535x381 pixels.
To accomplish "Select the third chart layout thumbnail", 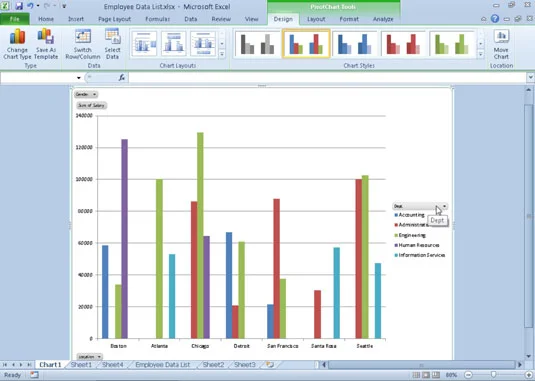I will pos(203,44).
